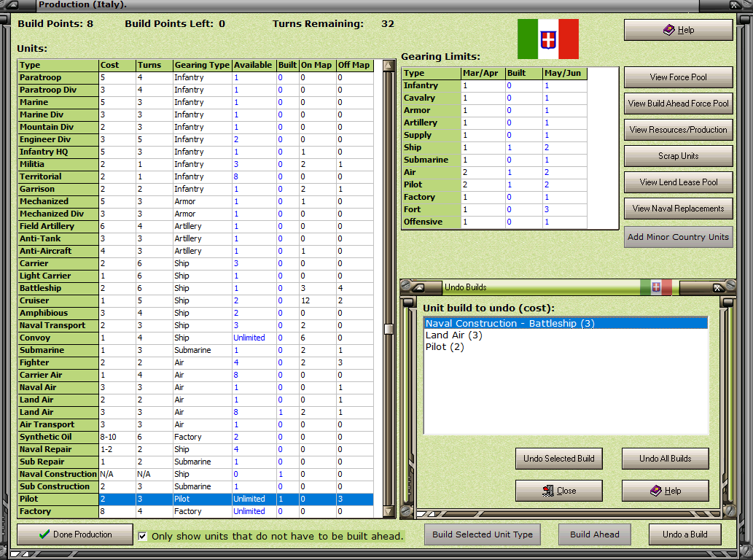753x560 pixels.
Task: Select the Convoy unit row
Action: tap(196, 338)
